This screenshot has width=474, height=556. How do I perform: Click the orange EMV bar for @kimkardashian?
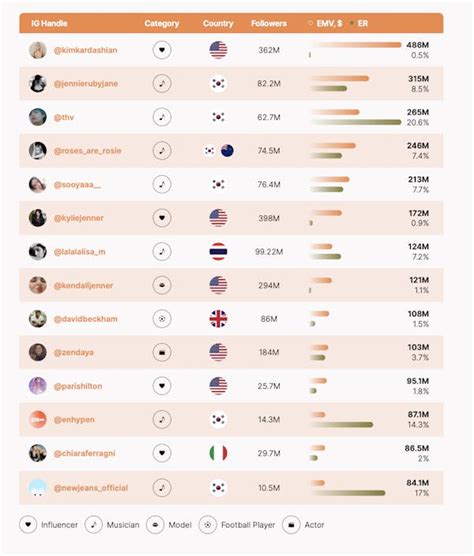click(x=356, y=45)
